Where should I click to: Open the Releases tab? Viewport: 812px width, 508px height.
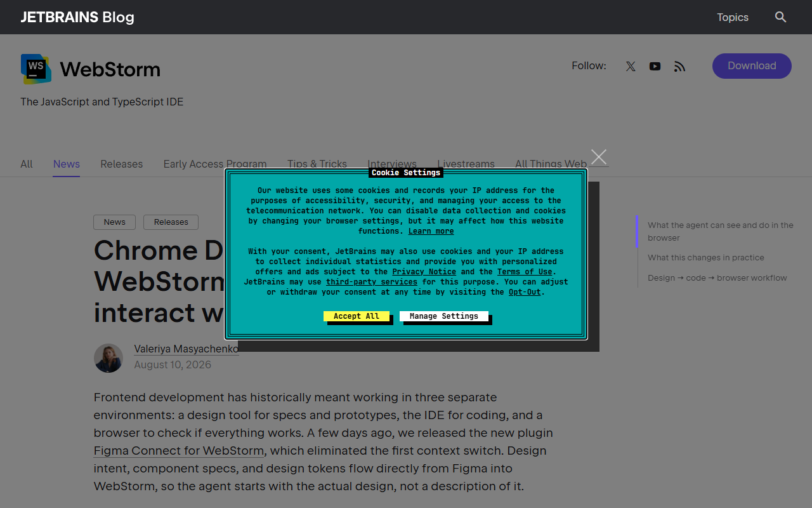(x=122, y=164)
